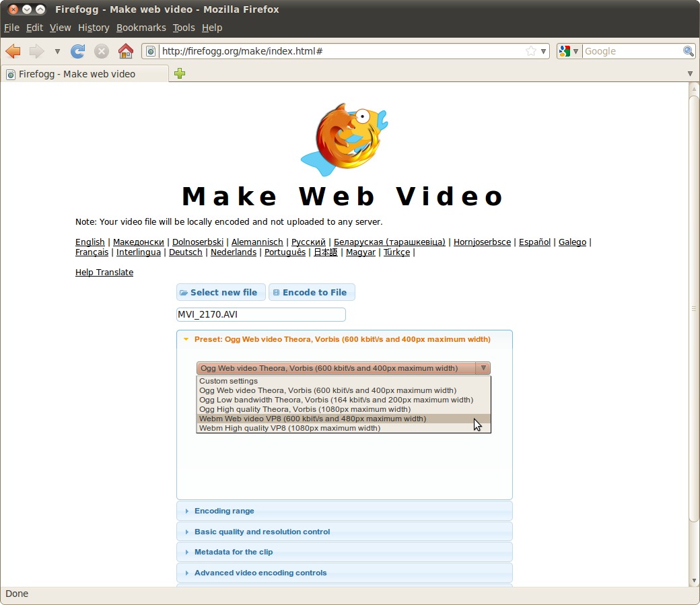The image size is (700, 605).
Task: Click the browser Back arrow icon
Action: (13, 51)
